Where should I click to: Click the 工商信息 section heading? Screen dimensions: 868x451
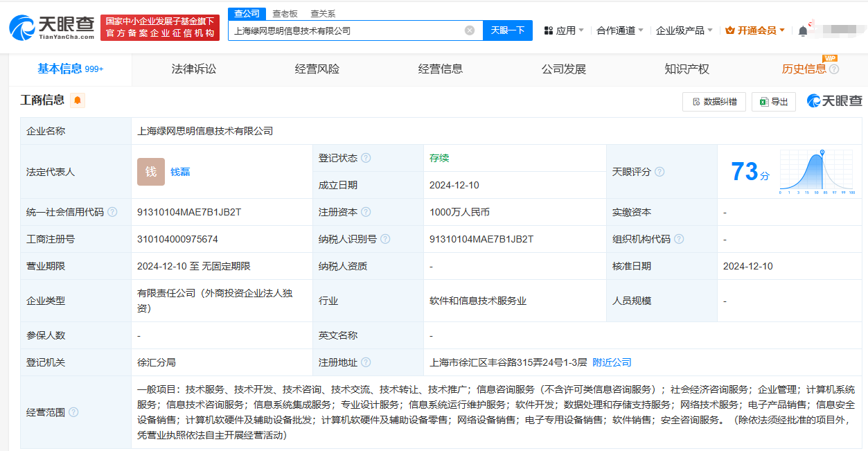click(42, 100)
